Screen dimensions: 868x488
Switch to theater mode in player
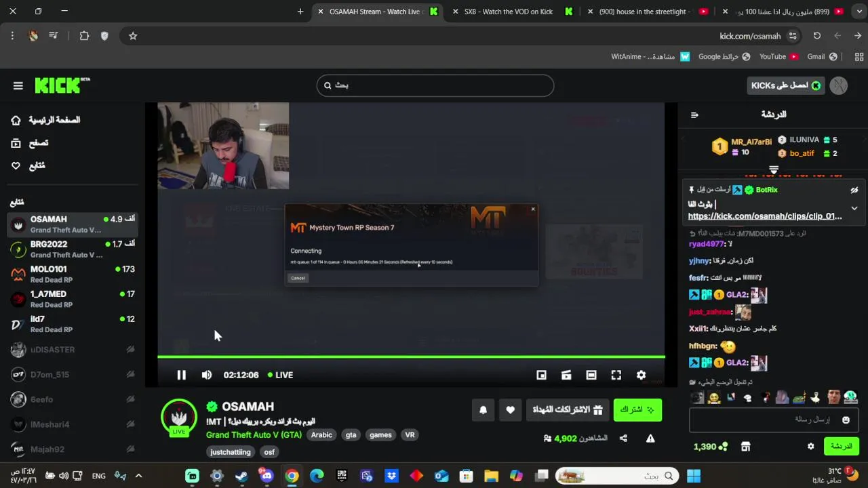pos(591,375)
